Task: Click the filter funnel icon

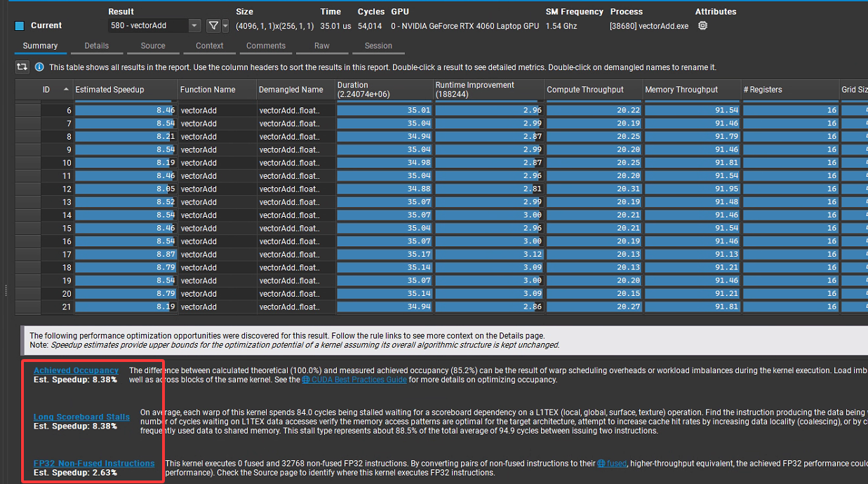Action: pos(213,26)
